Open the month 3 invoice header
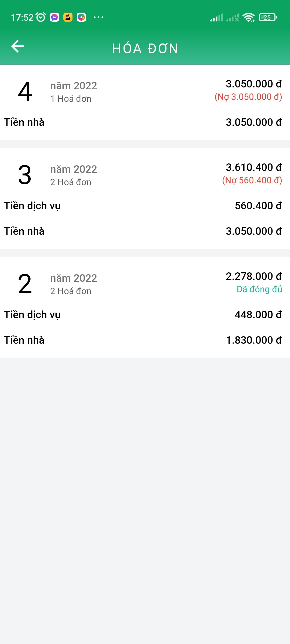This screenshot has width=290, height=644. point(145,175)
